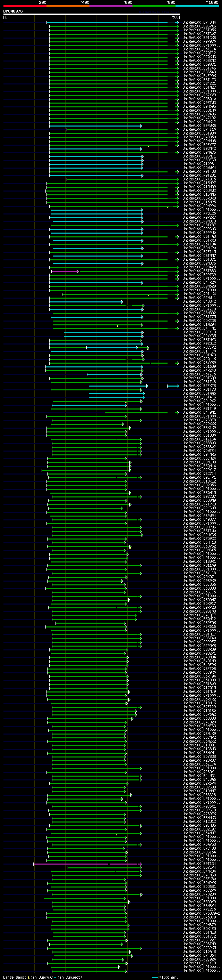This screenshot has width=222, height=980.
Task: Click the cyan alignment bar for B7FGH4
Action: pos(112,23)
